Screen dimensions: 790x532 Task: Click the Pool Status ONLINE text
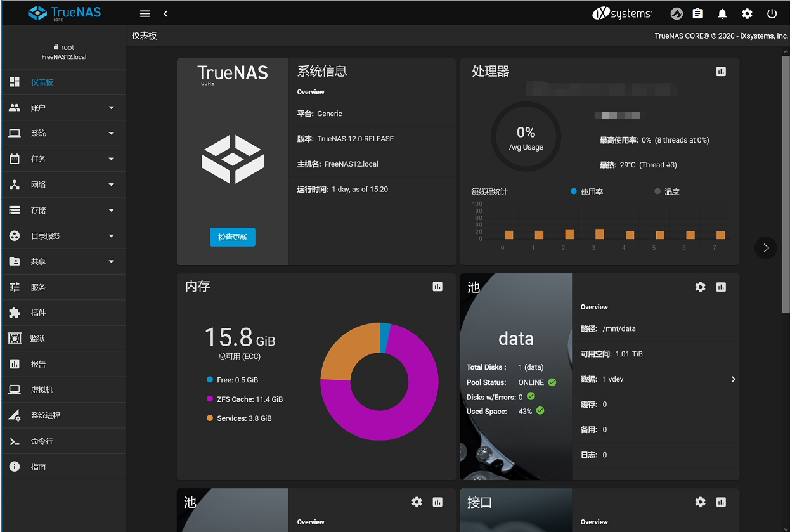pos(531,382)
